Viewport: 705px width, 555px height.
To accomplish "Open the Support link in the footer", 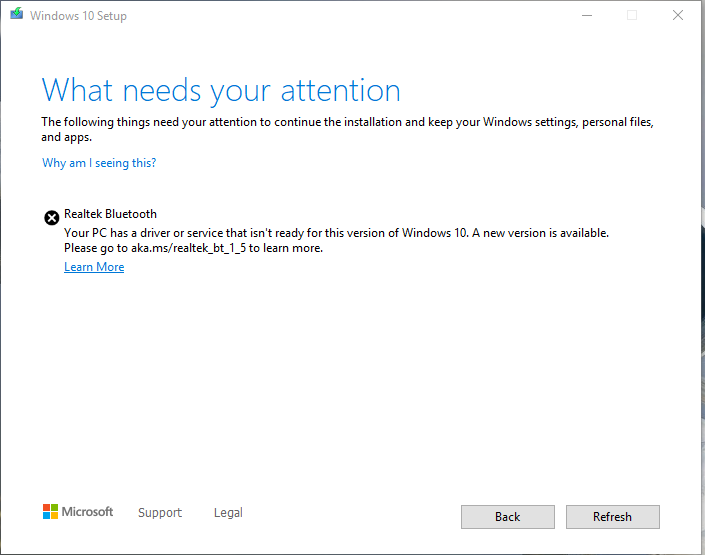I will 160,512.
